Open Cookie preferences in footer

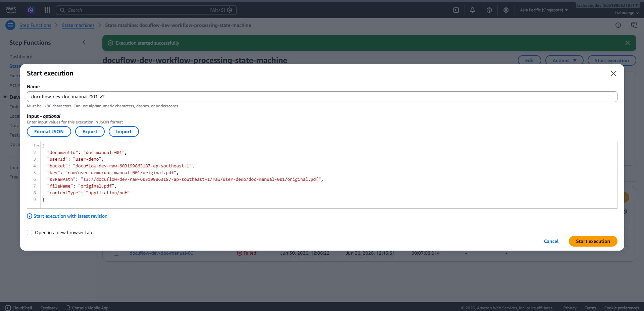[x=622, y=308]
